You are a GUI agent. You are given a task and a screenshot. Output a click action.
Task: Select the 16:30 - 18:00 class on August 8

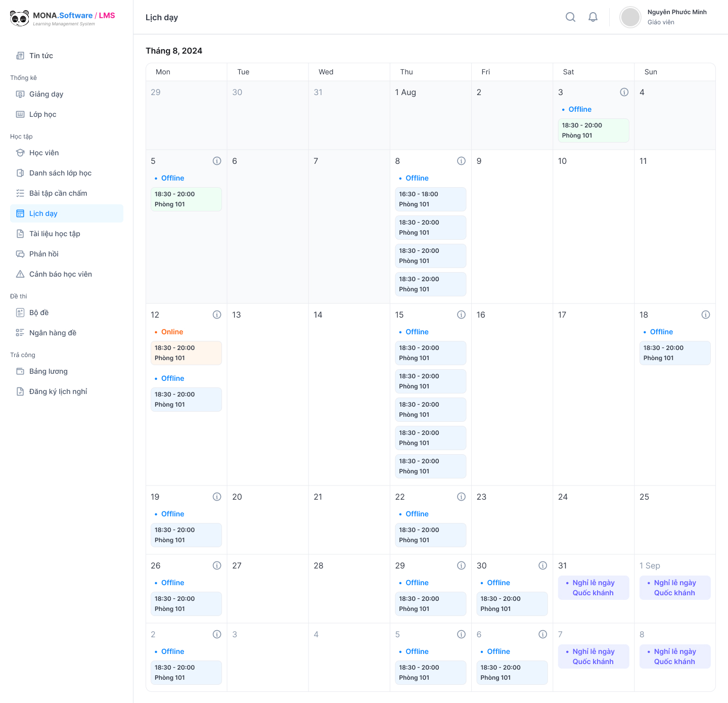[430, 199]
